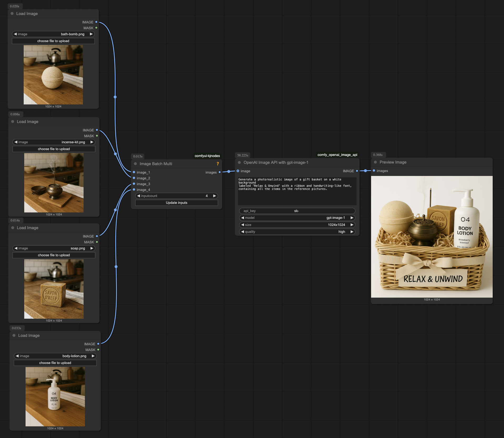Click the image_3 input socket

coord(134,184)
